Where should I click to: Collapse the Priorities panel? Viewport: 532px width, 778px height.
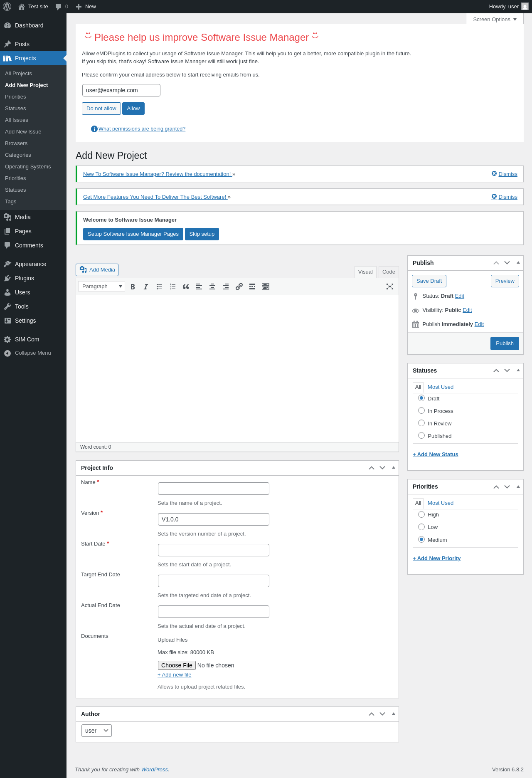click(518, 487)
